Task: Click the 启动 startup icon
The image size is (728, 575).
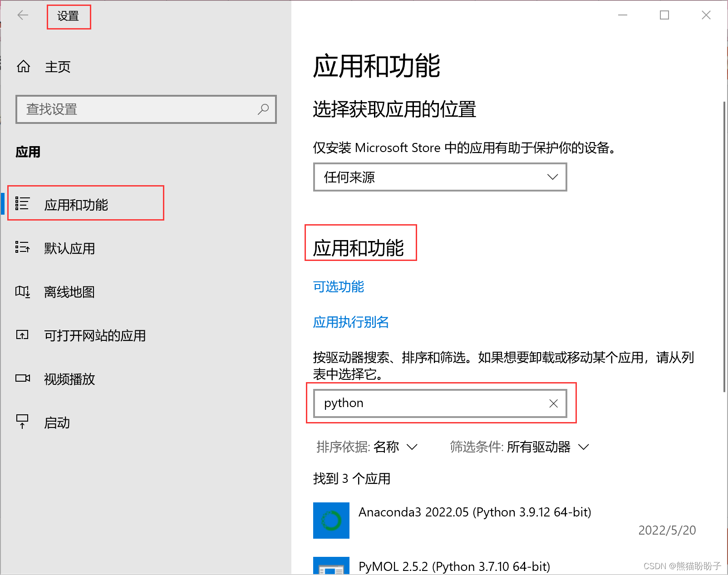Action: pyautogui.click(x=22, y=422)
